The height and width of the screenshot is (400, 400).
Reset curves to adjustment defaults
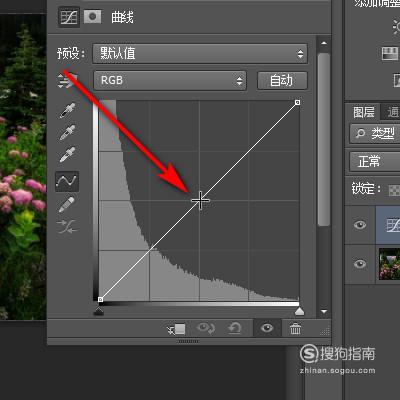tap(235, 328)
